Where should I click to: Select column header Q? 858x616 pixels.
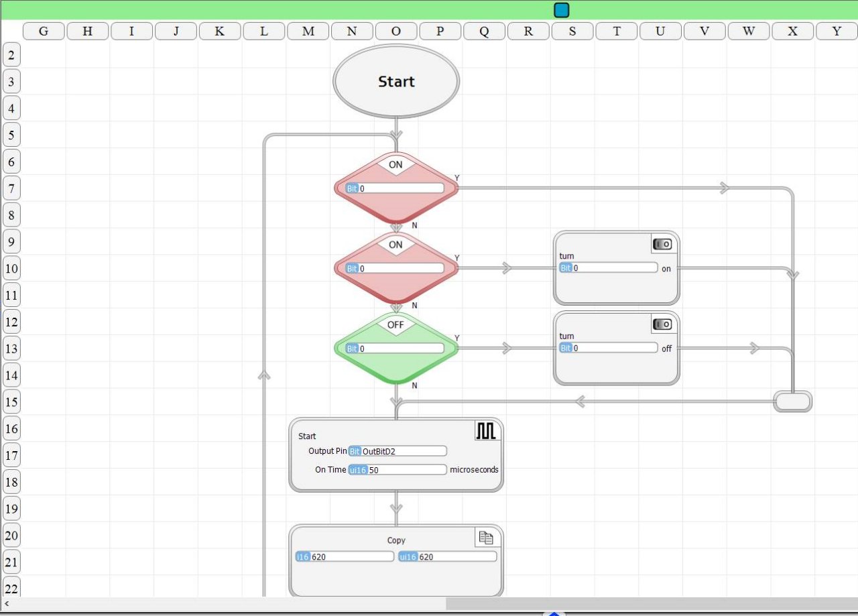coord(484,31)
